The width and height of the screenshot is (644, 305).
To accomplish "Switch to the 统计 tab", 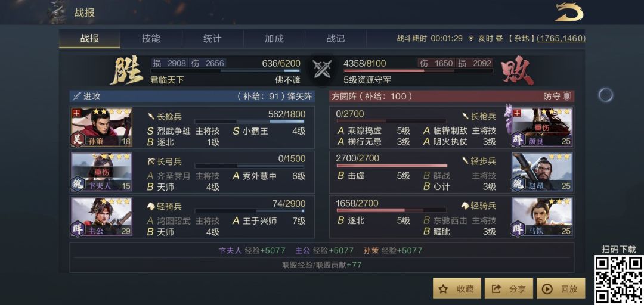I will 212,39.
